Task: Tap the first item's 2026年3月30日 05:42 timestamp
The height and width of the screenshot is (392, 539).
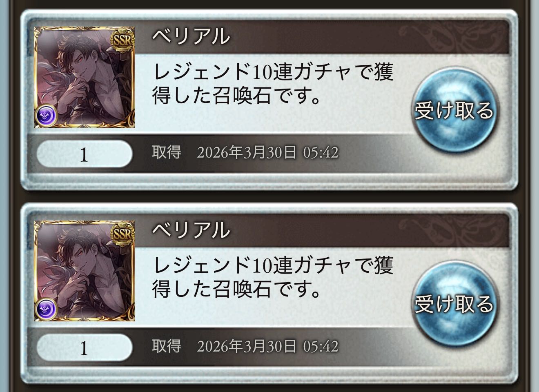Action: (x=267, y=153)
